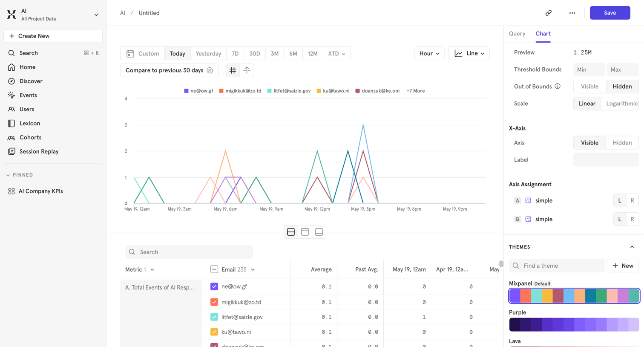
Task: Hide the X-Axis
Action: coord(622,143)
